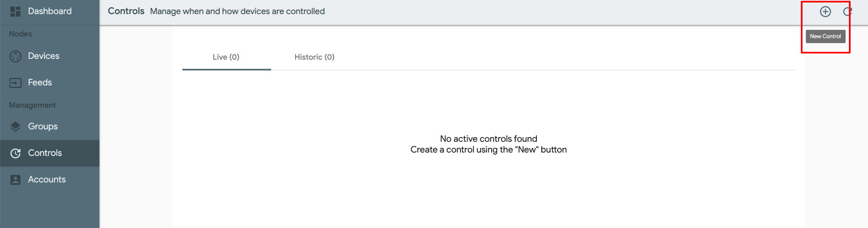Click the Accounts person icon
The image size is (868, 228).
point(15,179)
